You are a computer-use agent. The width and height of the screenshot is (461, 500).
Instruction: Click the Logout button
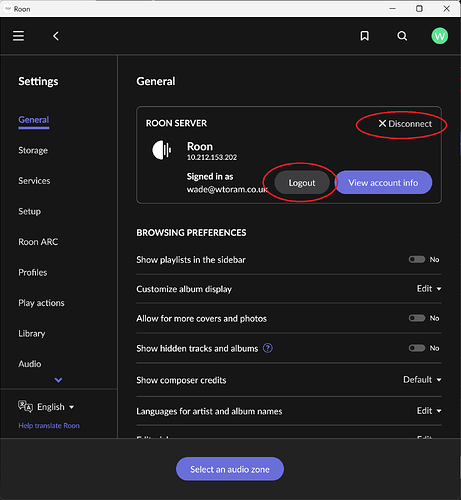click(x=302, y=183)
